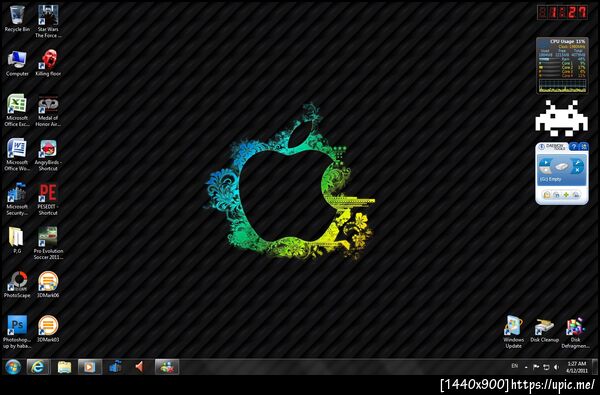Select the PhotoScape shortcut icon
The width and height of the screenshot is (600, 395).
(x=17, y=285)
